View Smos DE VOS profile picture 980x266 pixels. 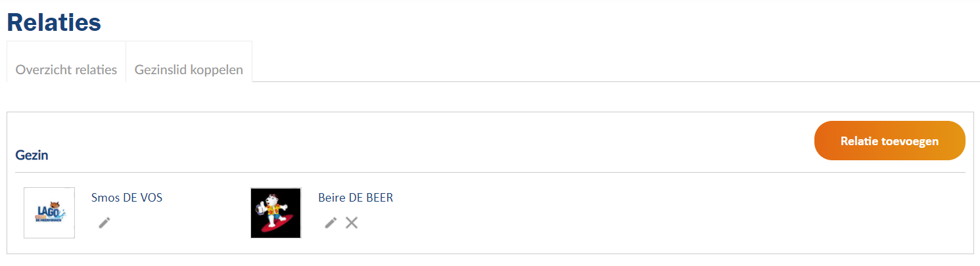click(x=49, y=213)
